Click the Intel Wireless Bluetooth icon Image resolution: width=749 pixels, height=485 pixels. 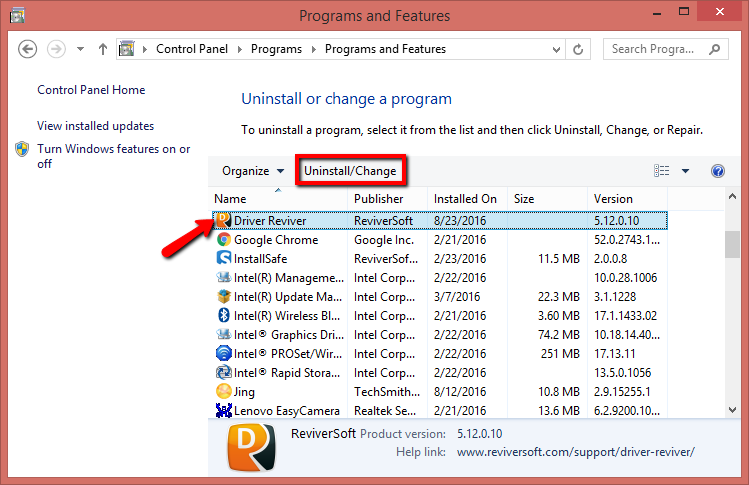point(224,315)
